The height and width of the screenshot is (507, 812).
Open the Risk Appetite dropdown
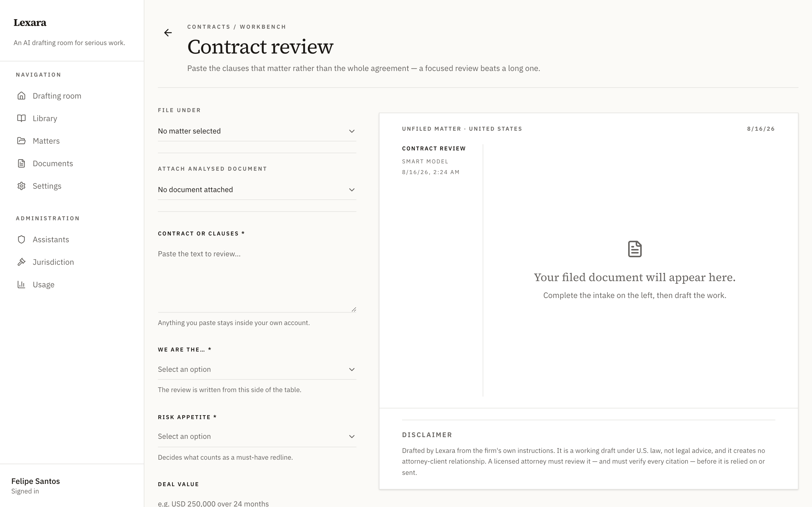257,437
